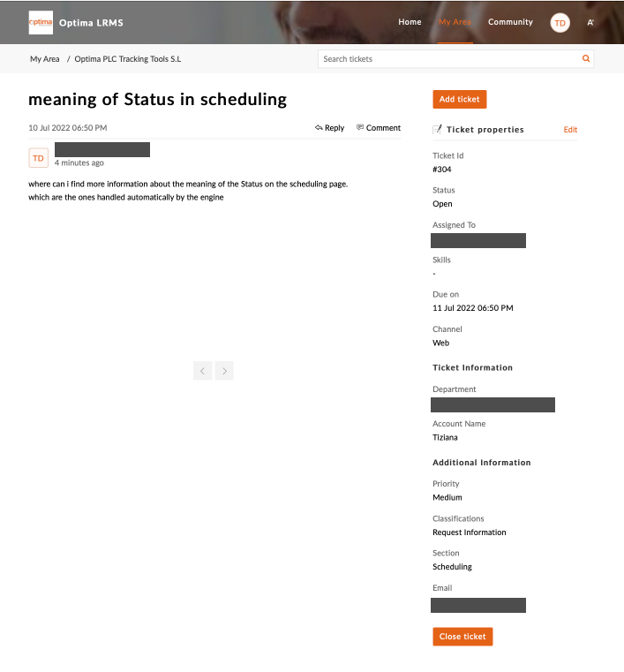The width and height of the screenshot is (624, 672).
Task: Open Optima PLC Tracking Tools S.L breadcrumb
Action: coord(128,58)
